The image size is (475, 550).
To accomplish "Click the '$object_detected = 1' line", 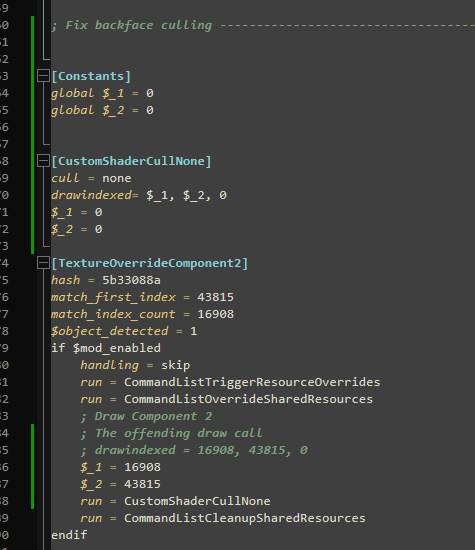I will coord(124,331).
